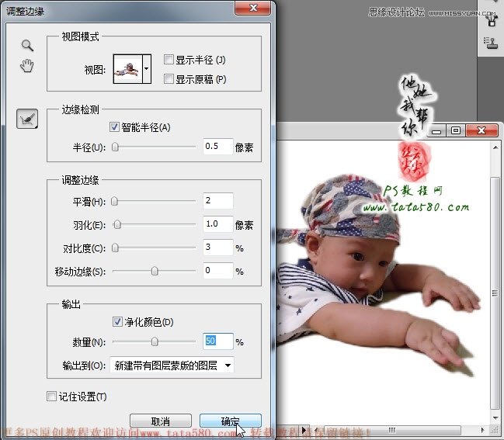Click the document horizontal scrollbar thumb
The image size is (504, 440).
(x=392, y=430)
